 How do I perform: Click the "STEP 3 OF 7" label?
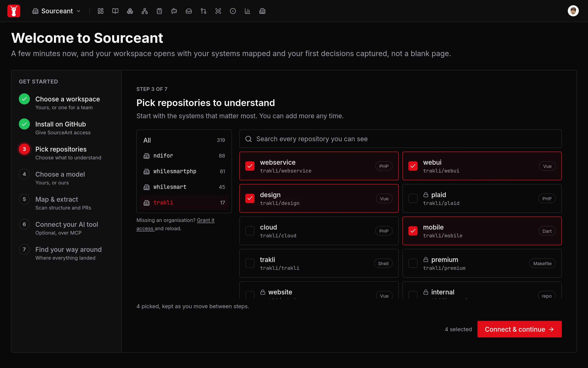click(152, 89)
